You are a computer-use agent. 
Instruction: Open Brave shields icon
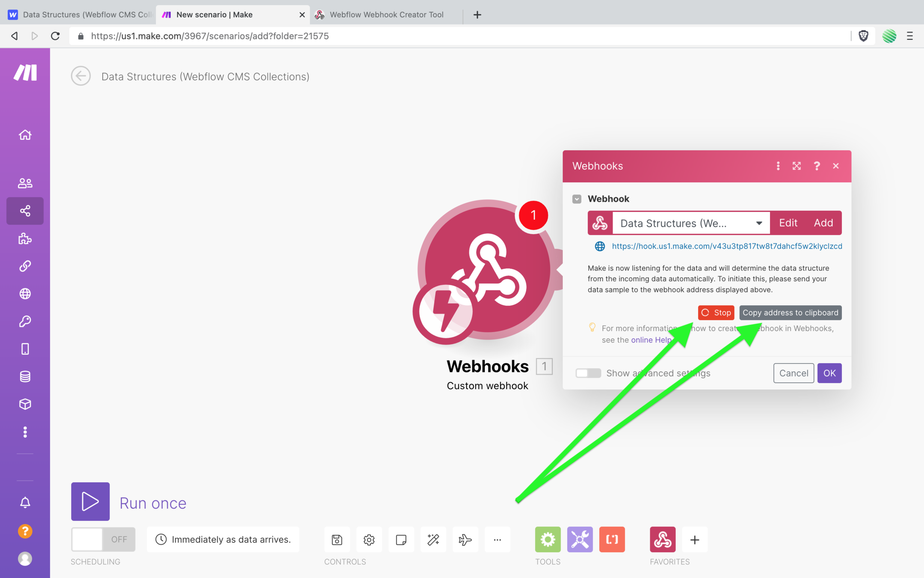(863, 36)
